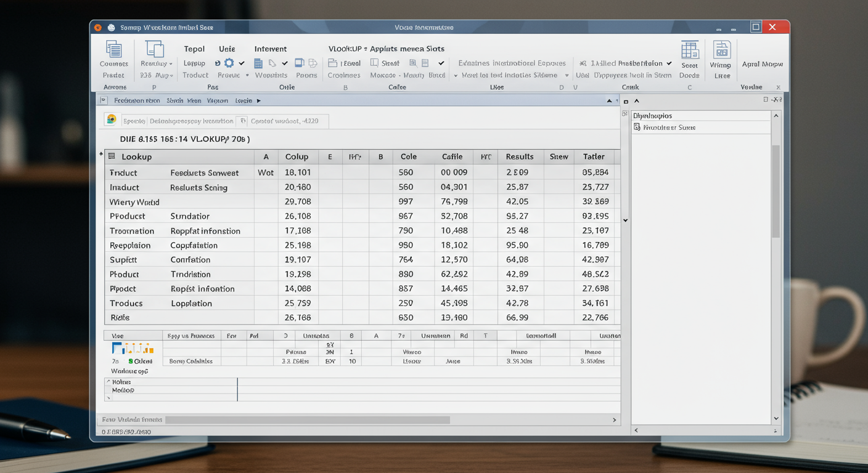Click the blue document icon under Intervent
Viewport: 868px width, 473px height.
[258, 63]
